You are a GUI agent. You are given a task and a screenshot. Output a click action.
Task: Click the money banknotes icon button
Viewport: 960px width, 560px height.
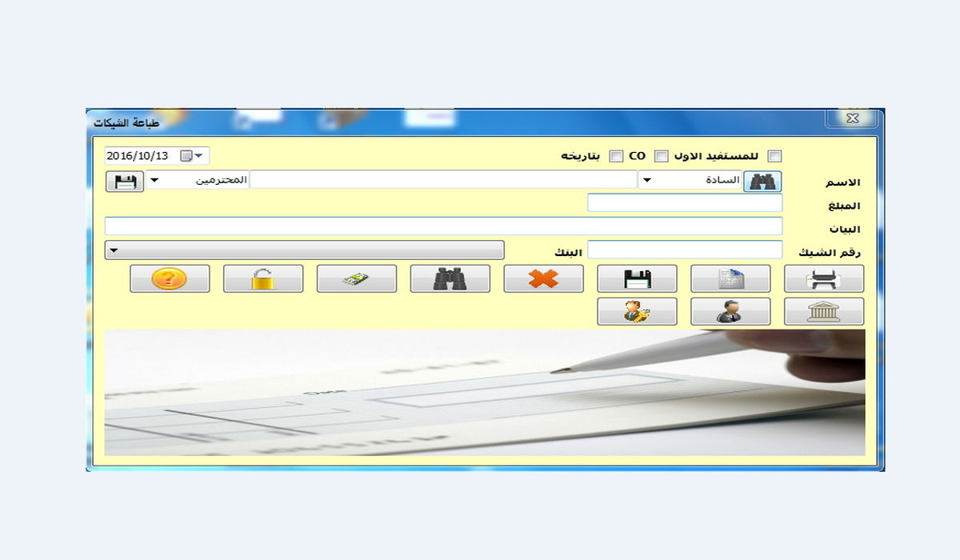tap(356, 278)
